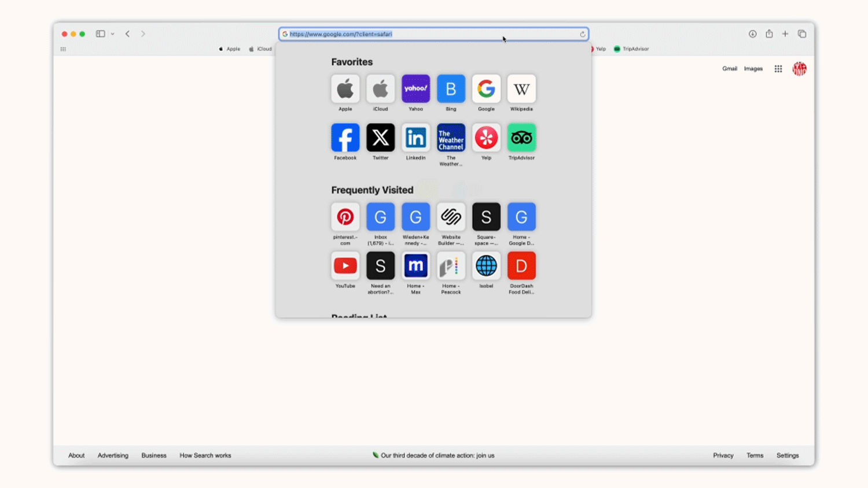This screenshot has width=868, height=488.
Task: Open Gmail link on Google page
Action: click(x=730, y=69)
